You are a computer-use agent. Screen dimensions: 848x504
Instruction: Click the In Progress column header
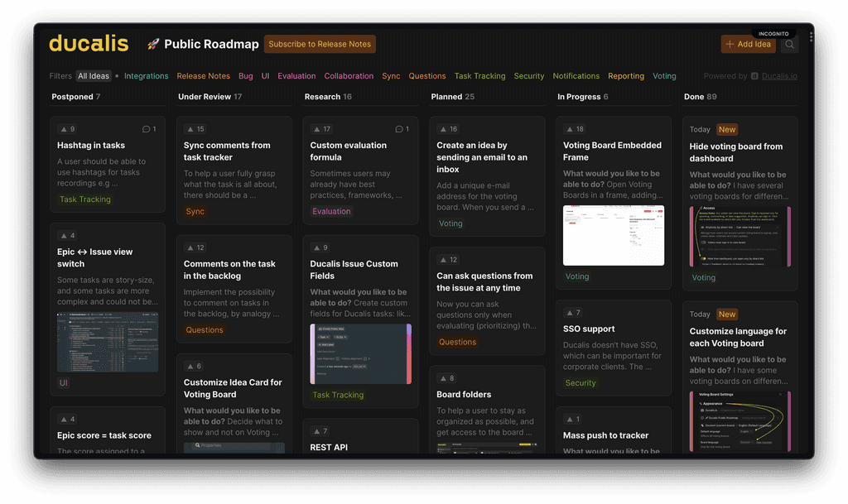click(x=583, y=97)
